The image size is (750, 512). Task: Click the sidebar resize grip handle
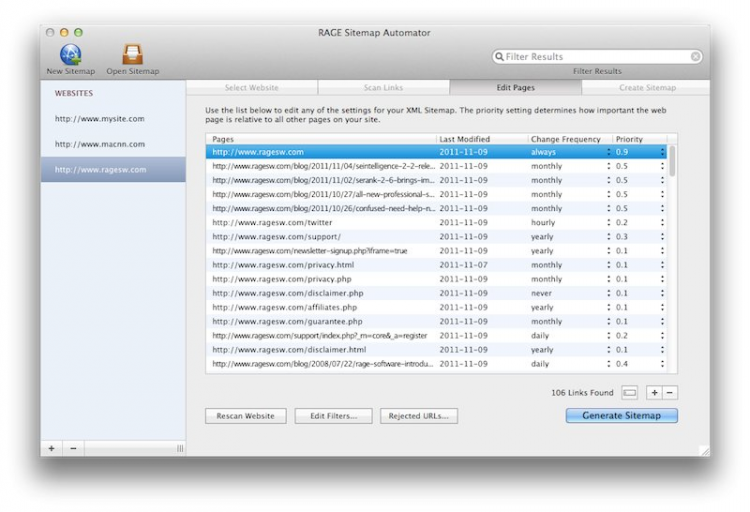tap(180, 448)
